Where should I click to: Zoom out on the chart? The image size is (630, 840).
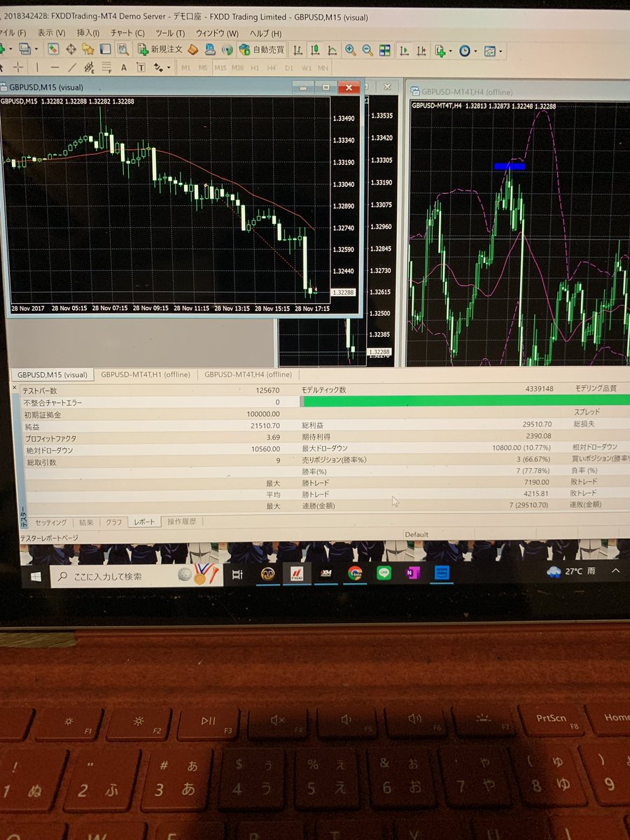(367, 50)
